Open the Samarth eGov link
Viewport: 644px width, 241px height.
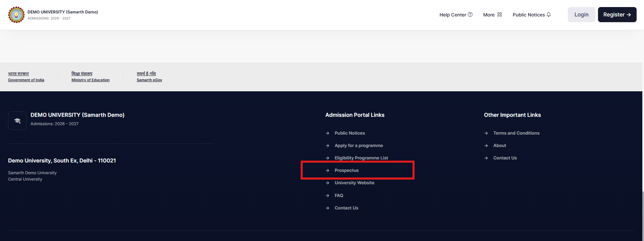(x=149, y=80)
